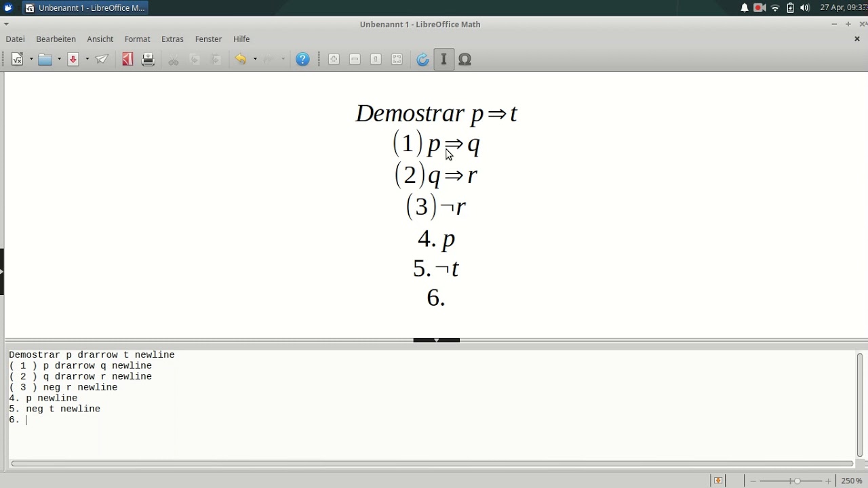Open the Hilfe menu
868x488 pixels.
pos(241,39)
